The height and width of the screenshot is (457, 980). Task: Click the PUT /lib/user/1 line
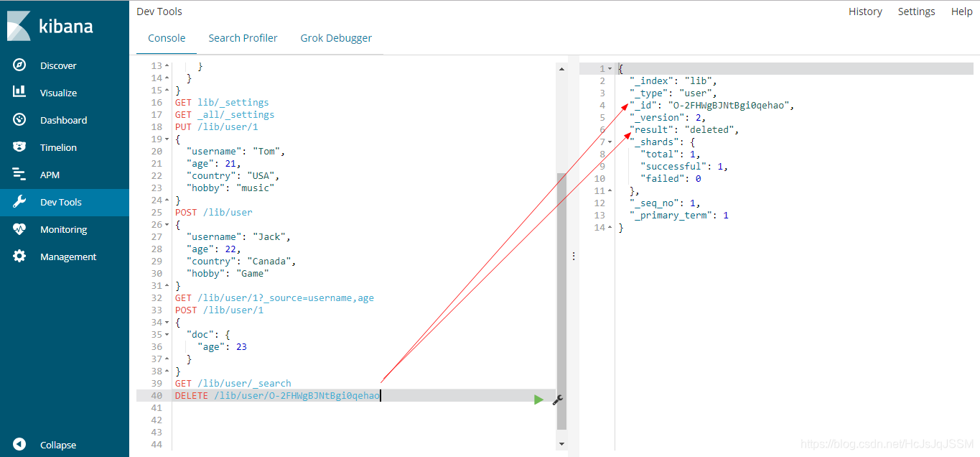click(x=216, y=127)
